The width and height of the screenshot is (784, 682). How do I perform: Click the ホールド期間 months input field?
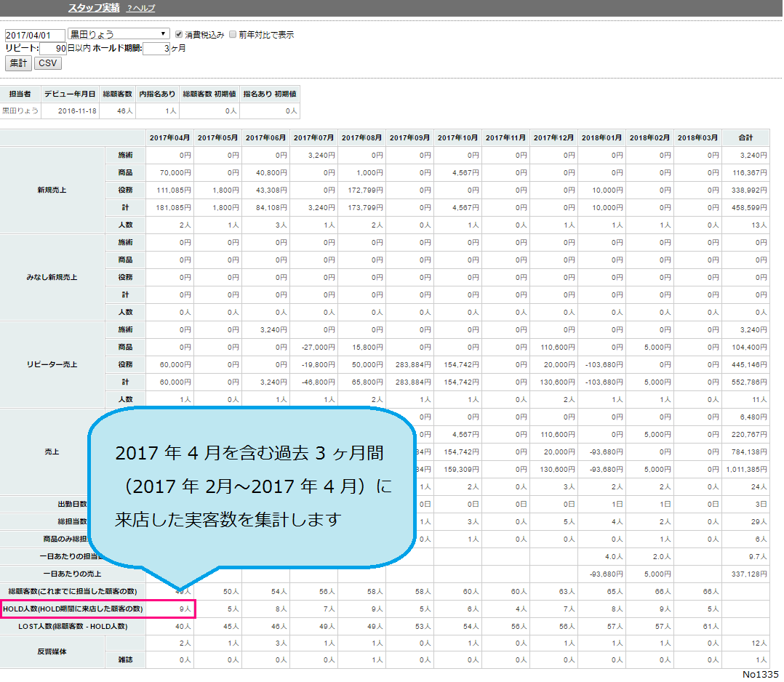coord(156,49)
